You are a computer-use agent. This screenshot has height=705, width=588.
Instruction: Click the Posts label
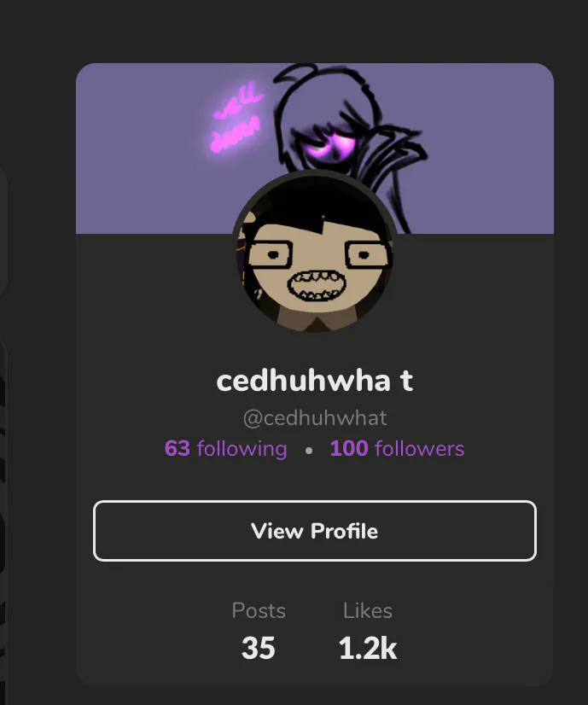[x=259, y=610]
